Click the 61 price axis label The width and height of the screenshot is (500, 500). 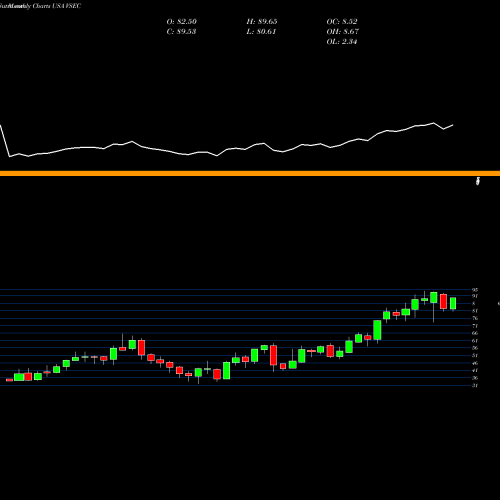(475, 341)
